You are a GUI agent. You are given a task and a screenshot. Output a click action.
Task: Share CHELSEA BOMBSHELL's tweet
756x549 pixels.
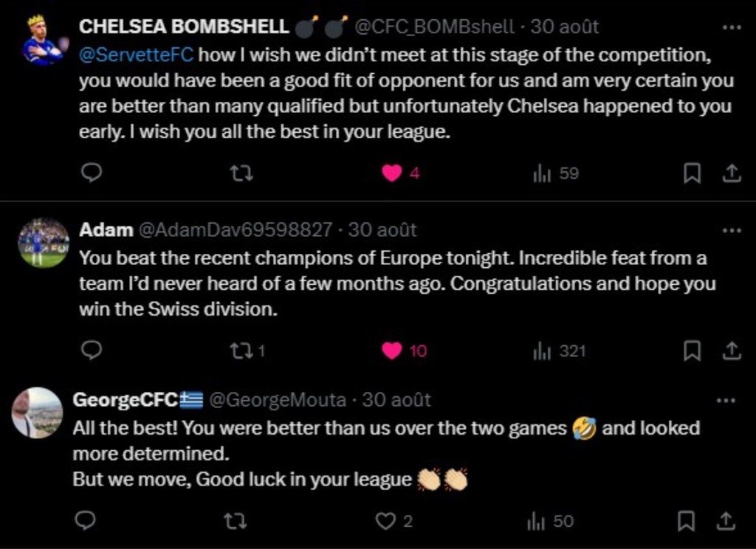tap(731, 173)
